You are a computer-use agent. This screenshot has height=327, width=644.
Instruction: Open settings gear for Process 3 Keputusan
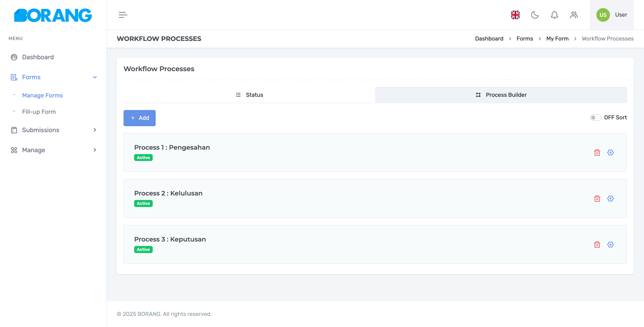[x=610, y=245]
